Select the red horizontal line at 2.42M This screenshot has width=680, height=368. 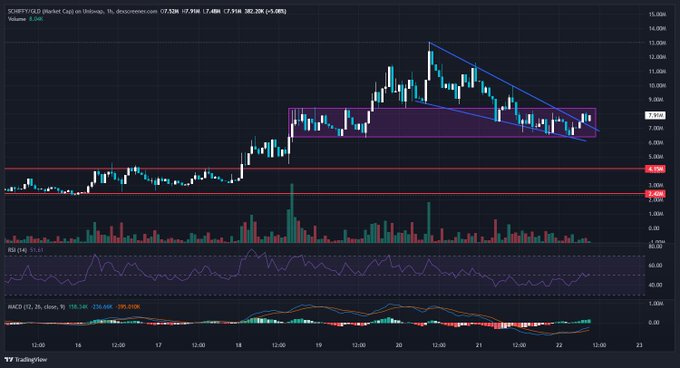point(324,193)
